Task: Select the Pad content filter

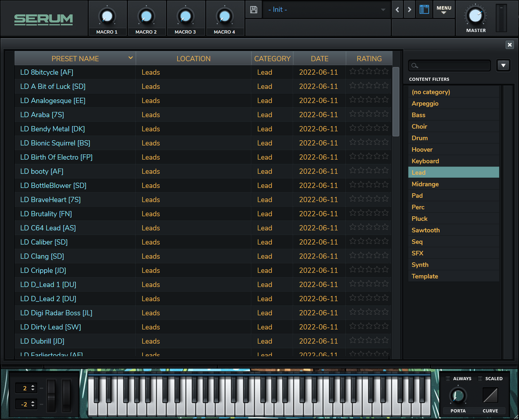Action: click(x=454, y=195)
